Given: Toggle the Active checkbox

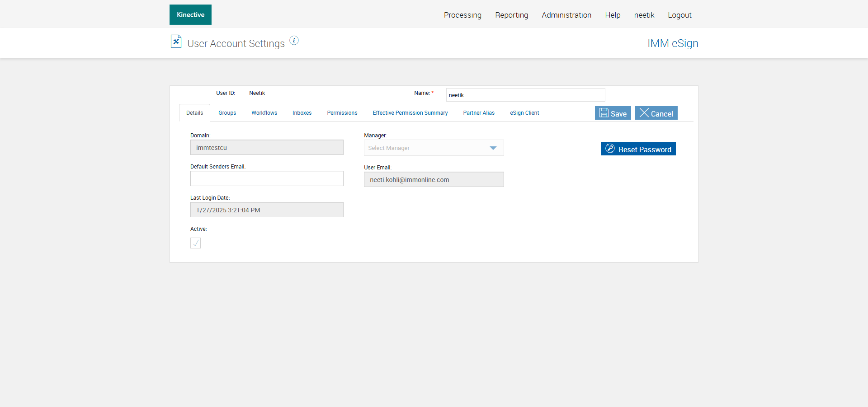Looking at the screenshot, I should (195, 243).
